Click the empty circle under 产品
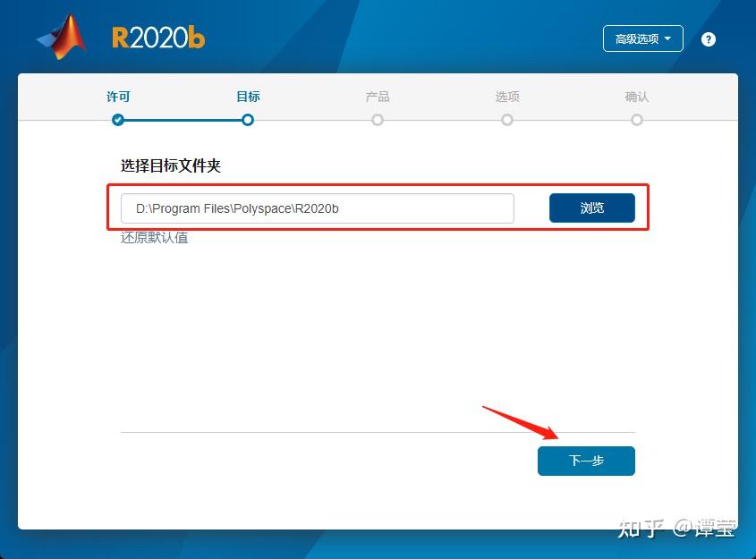756x559 pixels. [x=378, y=119]
